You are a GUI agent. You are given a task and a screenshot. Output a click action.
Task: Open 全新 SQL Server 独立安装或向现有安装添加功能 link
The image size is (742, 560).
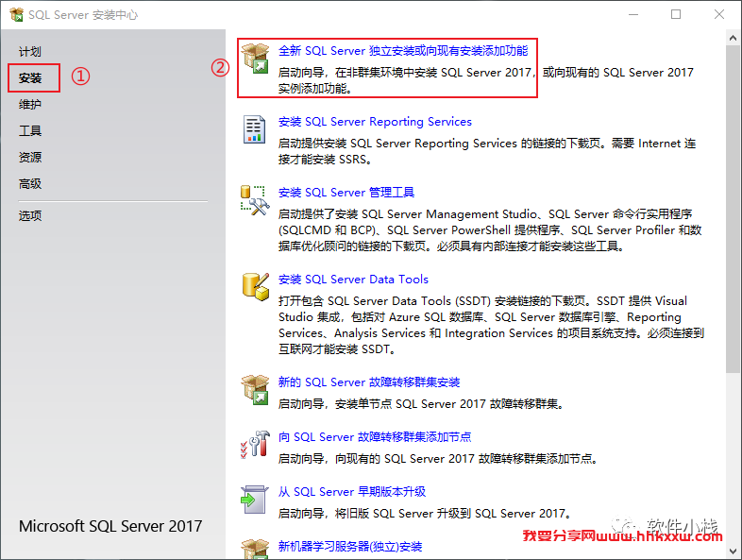click(403, 51)
